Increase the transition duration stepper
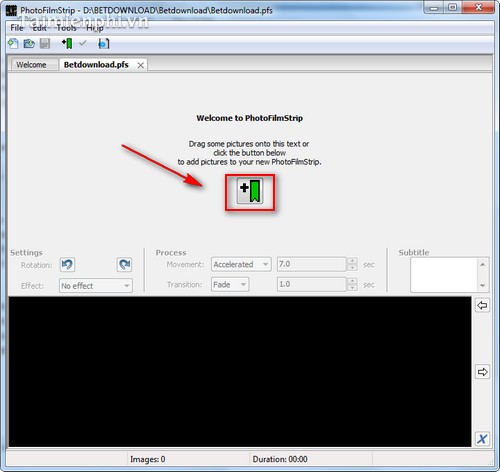The height and width of the screenshot is (472, 500). coord(352,281)
